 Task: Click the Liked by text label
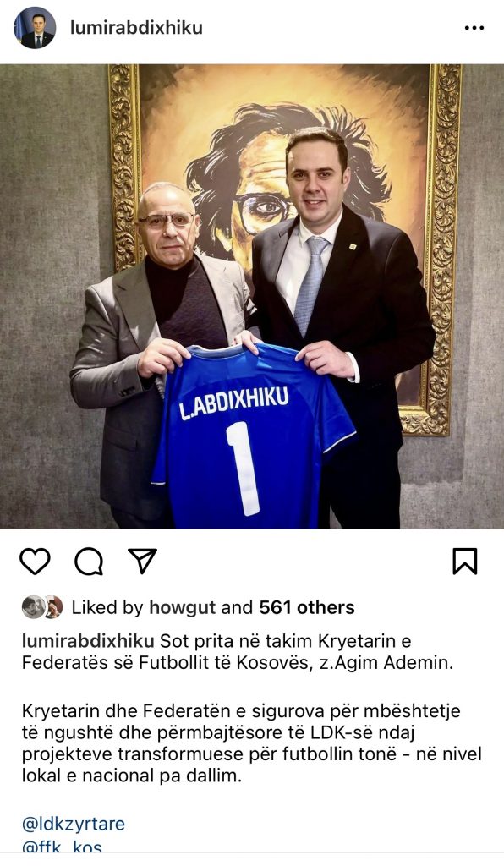(x=107, y=607)
